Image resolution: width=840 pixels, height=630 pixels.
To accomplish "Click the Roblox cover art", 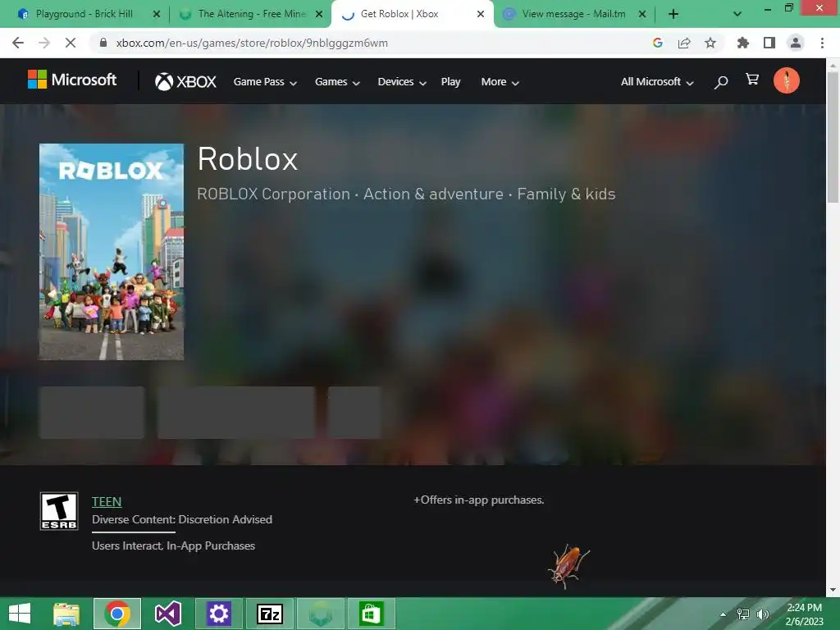I will coord(112,252).
